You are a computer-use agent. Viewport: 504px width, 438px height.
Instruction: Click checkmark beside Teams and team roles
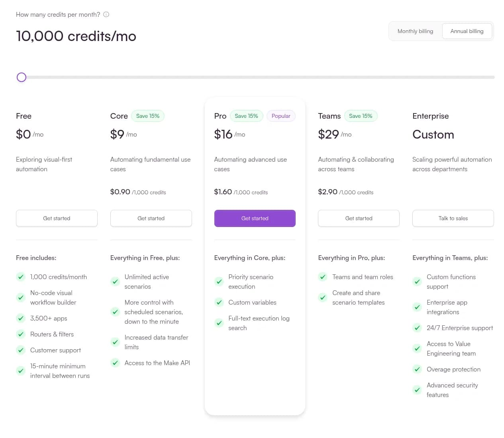click(x=323, y=277)
